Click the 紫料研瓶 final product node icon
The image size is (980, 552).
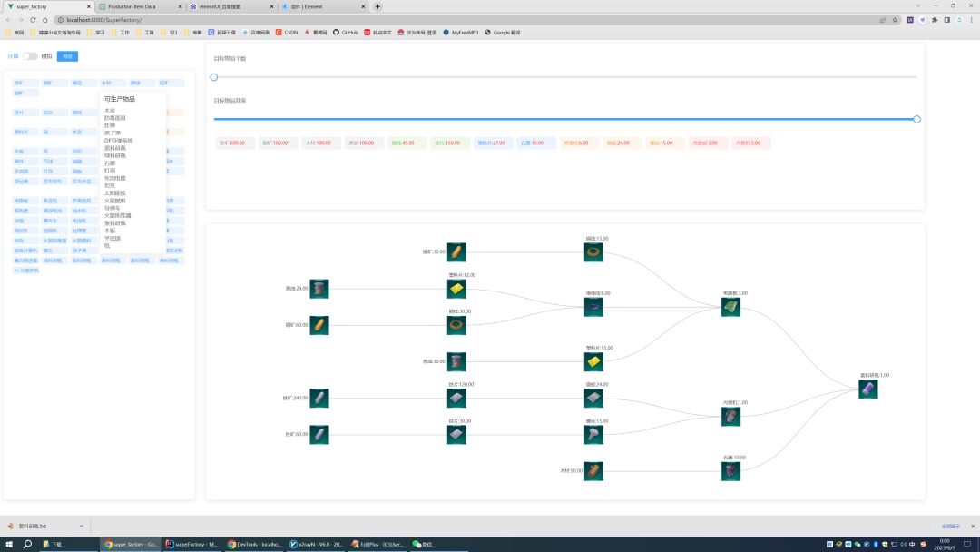(868, 389)
